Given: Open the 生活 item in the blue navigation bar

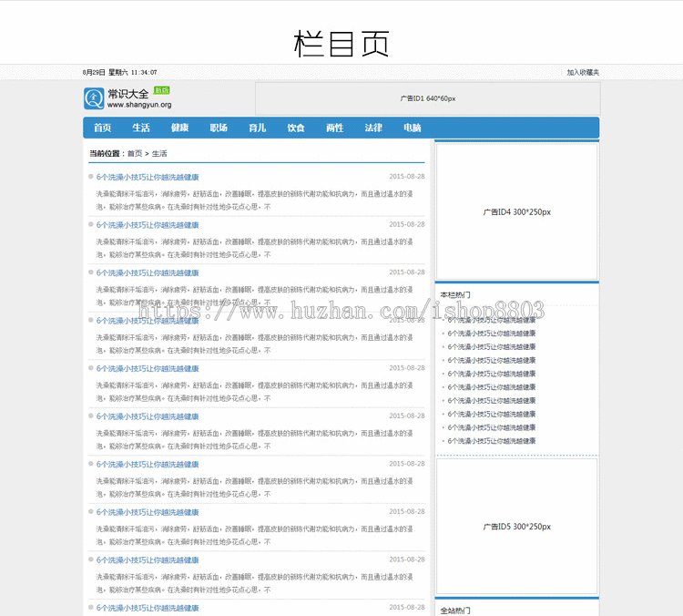Looking at the screenshot, I should (x=141, y=128).
